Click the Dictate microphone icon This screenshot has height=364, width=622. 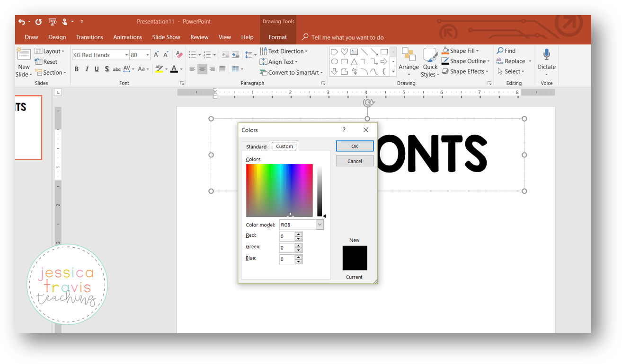pos(546,54)
